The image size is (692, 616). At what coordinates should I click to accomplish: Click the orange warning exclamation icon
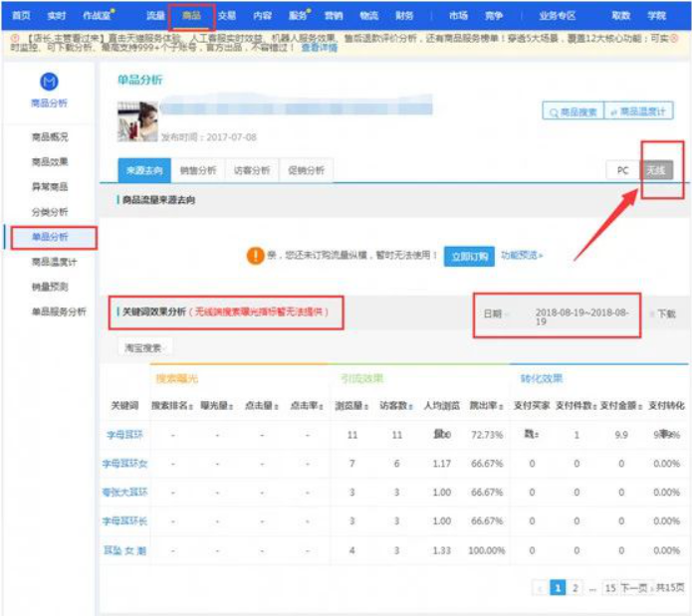(255, 257)
